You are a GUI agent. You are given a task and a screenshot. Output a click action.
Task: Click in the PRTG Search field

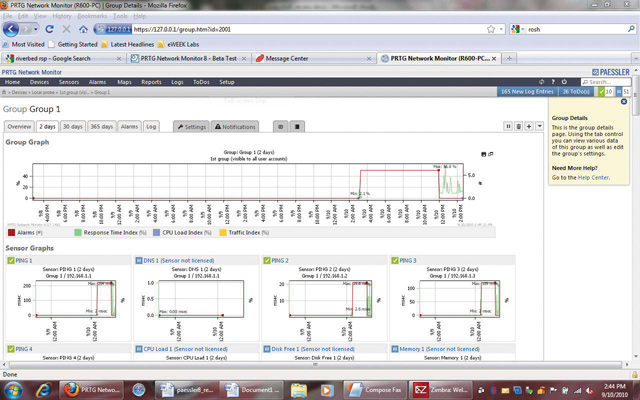(x=606, y=82)
